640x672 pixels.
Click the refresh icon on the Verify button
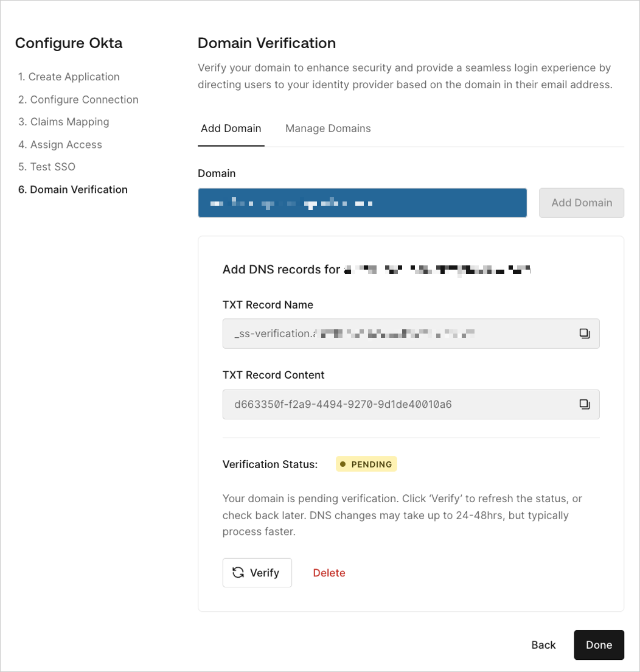(238, 572)
